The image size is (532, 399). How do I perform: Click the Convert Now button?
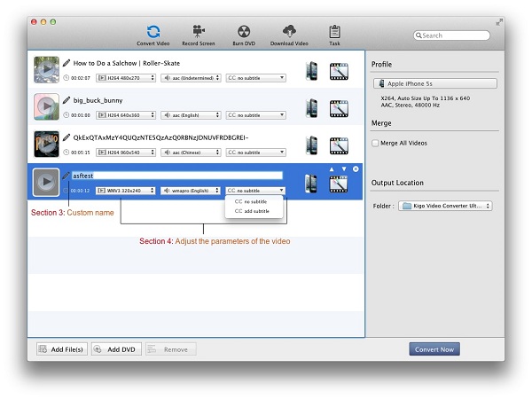[434, 349]
